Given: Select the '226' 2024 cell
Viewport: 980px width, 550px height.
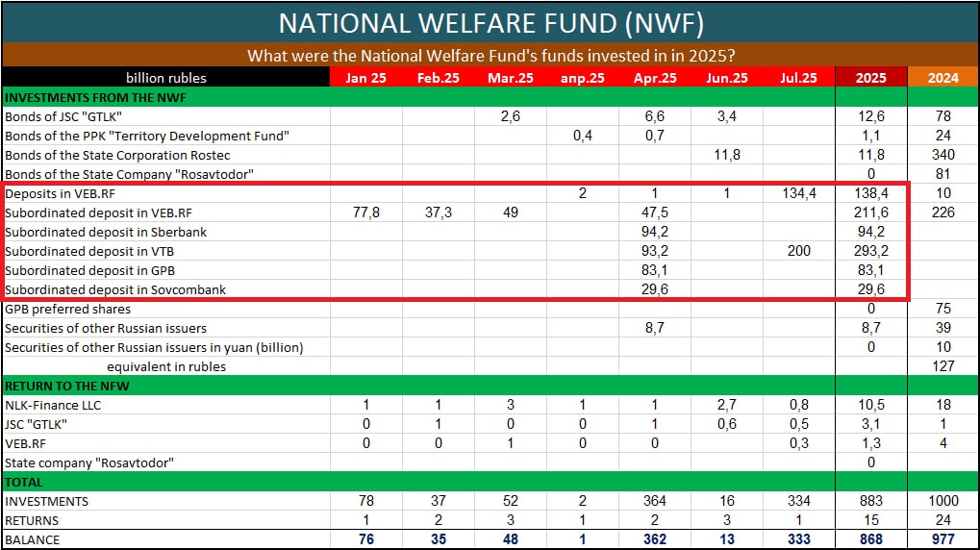Looking at the screenshot, I should pyautogui.click(x=943, y=212).
